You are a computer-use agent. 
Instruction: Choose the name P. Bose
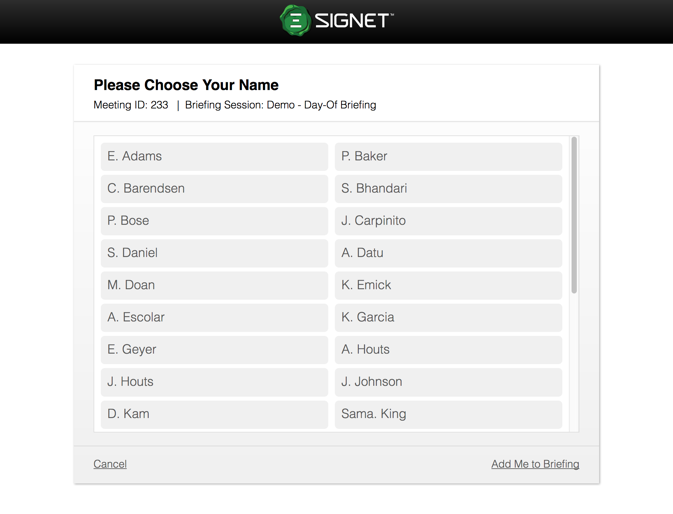tap(214, 220)
